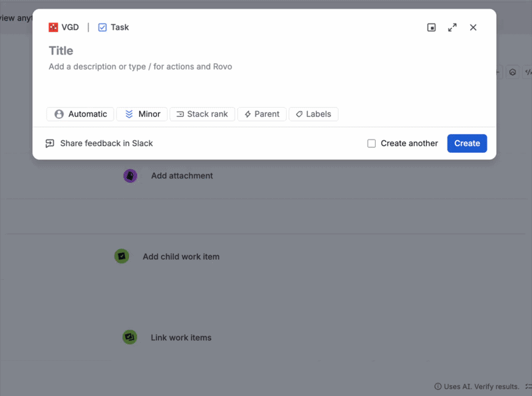Viewport: 532px width, 396px height.
Task: Click the Minor priority chevrons icon
Action: (129, 114)
